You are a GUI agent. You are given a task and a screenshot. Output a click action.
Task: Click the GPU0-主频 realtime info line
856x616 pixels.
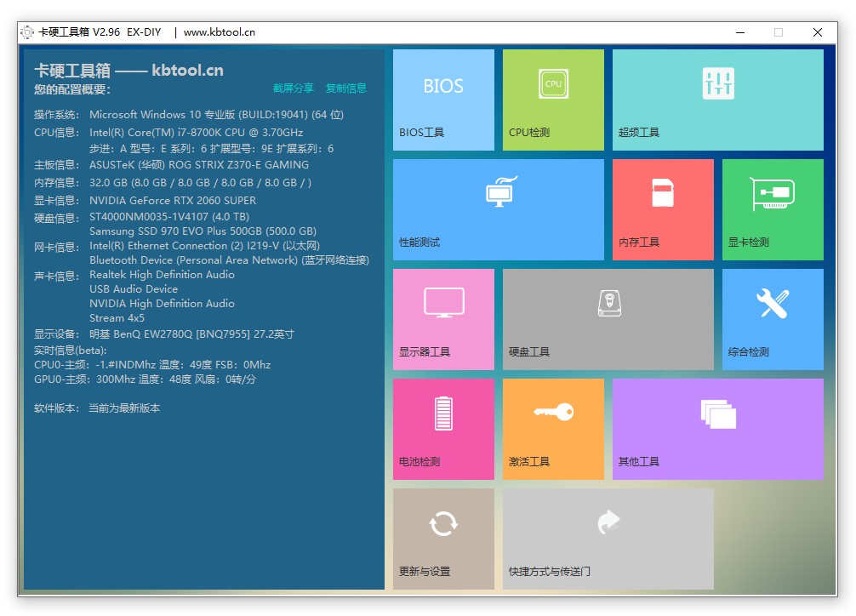coord(145,379)
